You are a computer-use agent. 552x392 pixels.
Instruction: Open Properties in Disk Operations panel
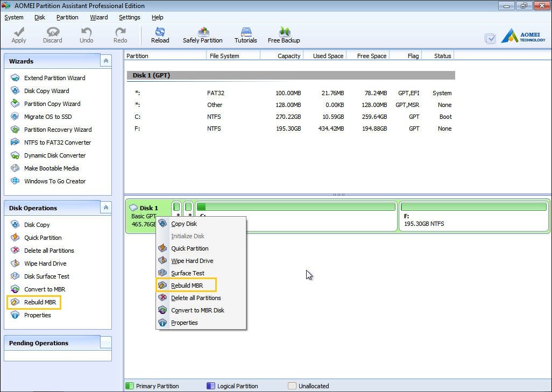[x=31, y=315]
